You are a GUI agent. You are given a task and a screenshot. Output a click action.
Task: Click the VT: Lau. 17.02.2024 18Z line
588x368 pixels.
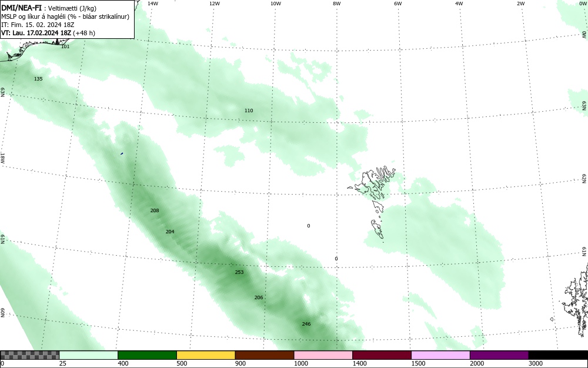[x=48, y=33]
